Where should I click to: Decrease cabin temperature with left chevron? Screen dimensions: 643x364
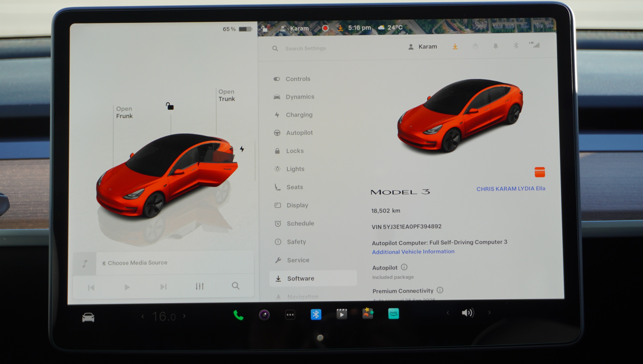pos(143,316)
